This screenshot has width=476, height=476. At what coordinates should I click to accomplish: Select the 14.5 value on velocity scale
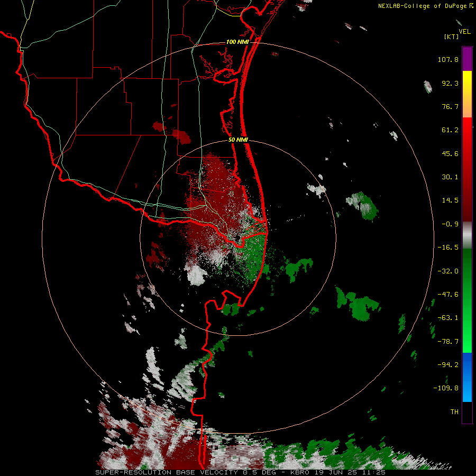(x=450, y=200)
